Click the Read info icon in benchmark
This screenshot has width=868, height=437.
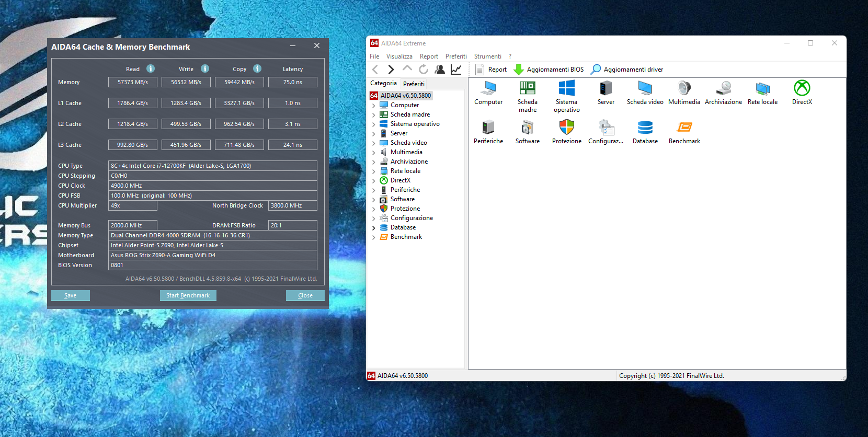(151, 68)
